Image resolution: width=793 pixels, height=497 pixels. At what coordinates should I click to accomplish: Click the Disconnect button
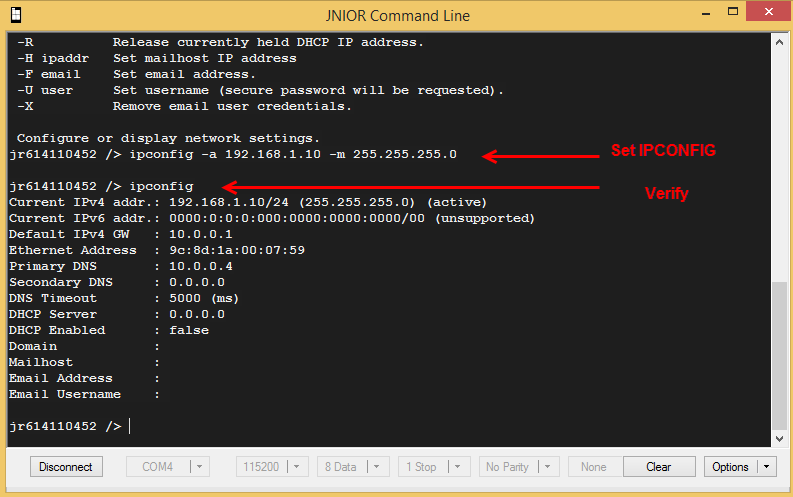66,467
